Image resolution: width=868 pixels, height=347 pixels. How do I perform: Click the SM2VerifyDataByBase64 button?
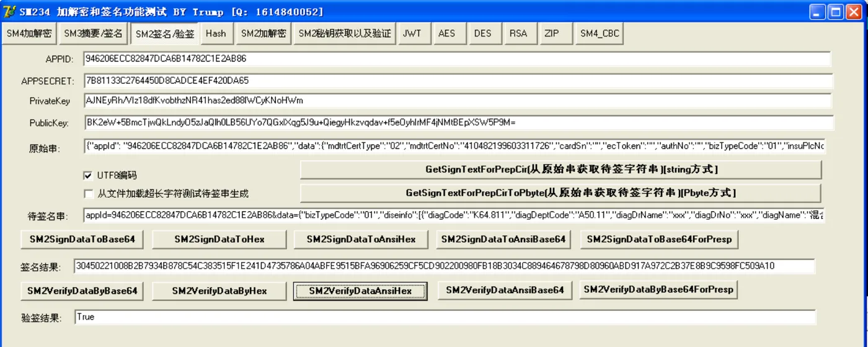click(82, 291)
